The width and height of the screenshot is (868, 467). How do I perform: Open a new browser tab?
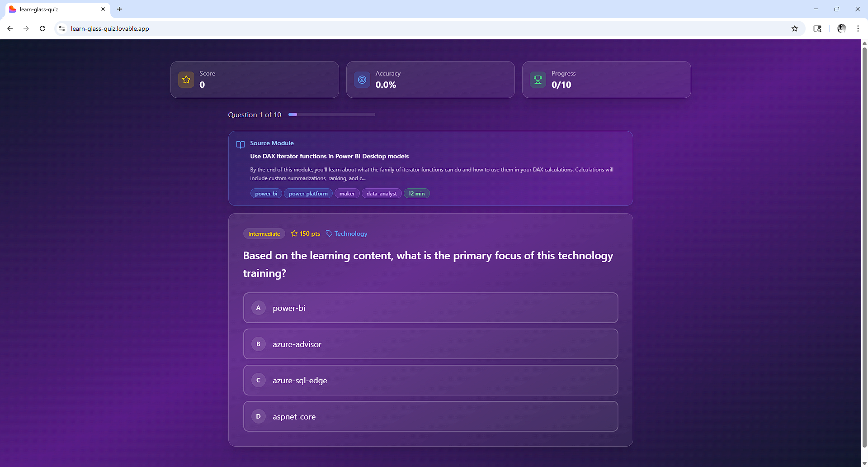click(119, 9)
